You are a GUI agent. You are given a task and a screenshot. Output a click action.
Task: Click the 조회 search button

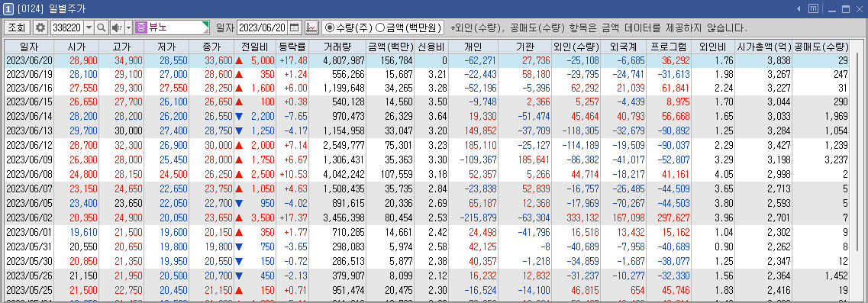tap(17, 27)
